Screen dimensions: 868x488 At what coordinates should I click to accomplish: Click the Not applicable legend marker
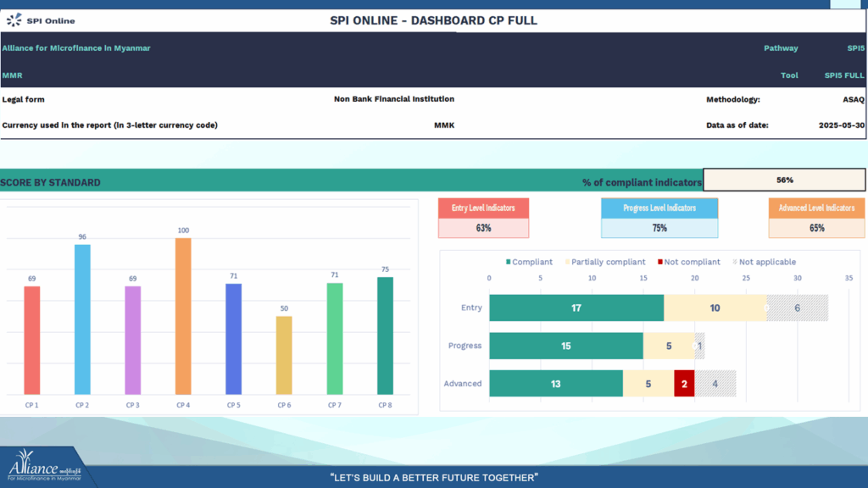pos(734,263)
